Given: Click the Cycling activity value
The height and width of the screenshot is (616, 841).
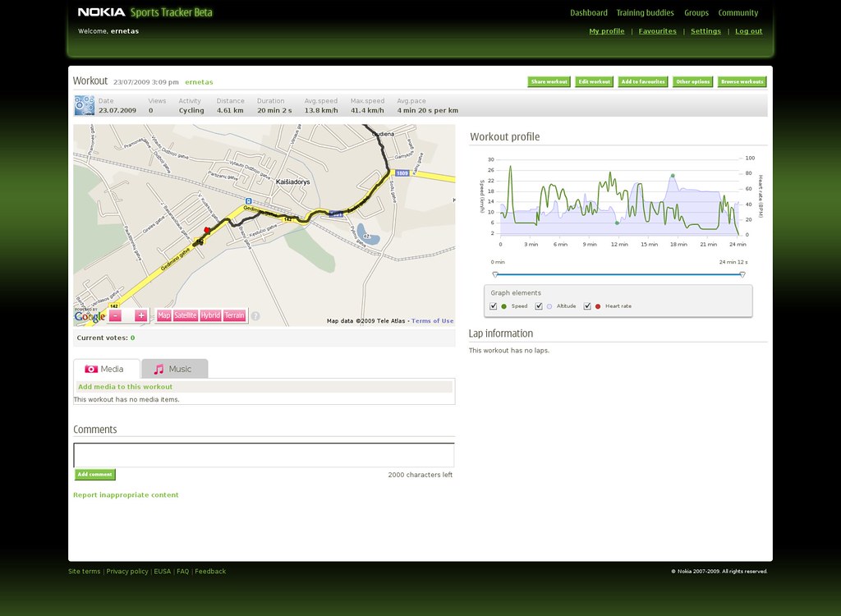Looking at the screenshot, I should [191, 111].
